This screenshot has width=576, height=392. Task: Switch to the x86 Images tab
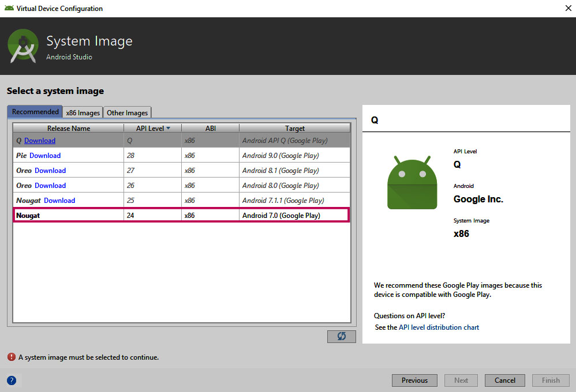83,112
